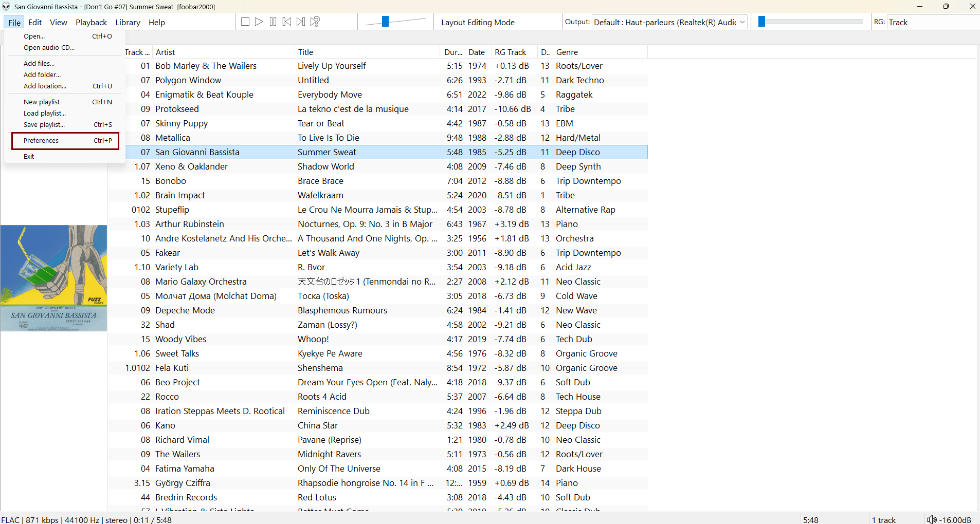Select Fakear Let's Walk Away
Screen dimensions: 980x524
tap(377, 253)
